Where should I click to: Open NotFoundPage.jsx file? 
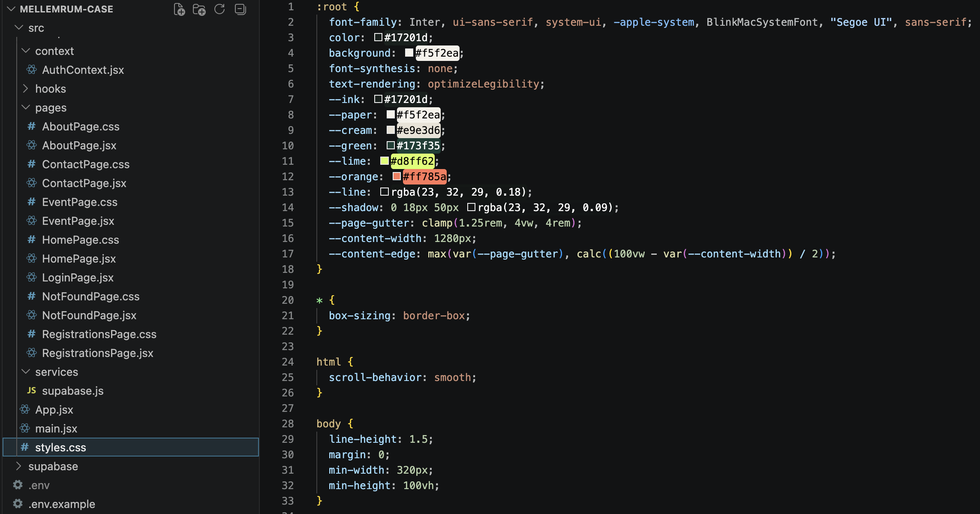89,315
